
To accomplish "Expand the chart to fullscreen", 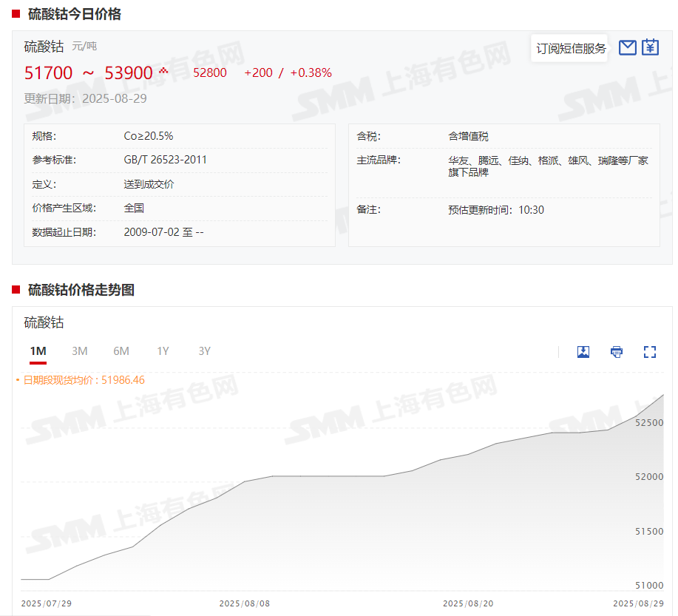I will click(x=650, y=352).
